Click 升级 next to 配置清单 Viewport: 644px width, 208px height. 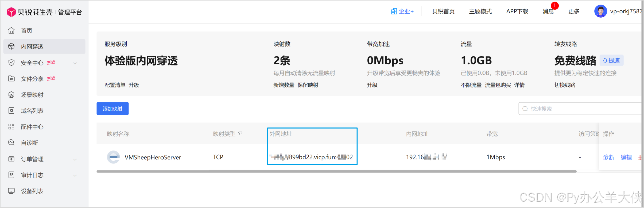coord(134,85)
